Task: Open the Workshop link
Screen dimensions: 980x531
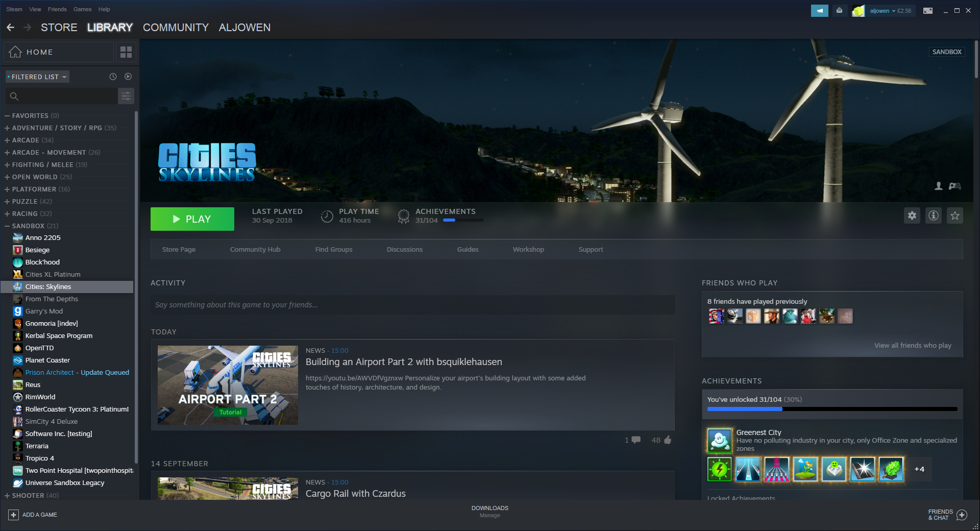Action: [x=528, y=250]
